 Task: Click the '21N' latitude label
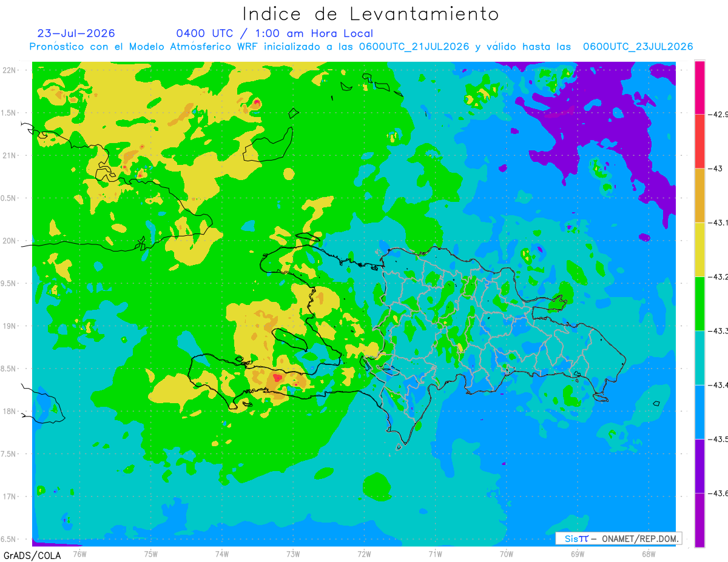point(10,155)
